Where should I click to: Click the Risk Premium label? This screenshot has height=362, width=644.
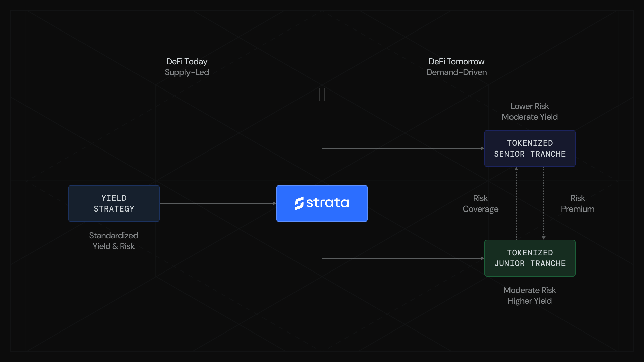pyautogui.click(x=578, y=203)
